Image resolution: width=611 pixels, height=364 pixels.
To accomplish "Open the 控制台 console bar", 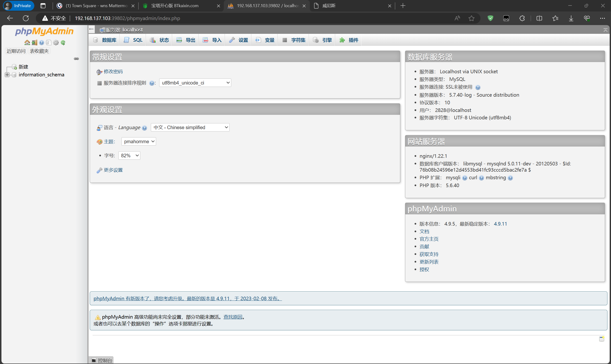I will tap(101, 360).
